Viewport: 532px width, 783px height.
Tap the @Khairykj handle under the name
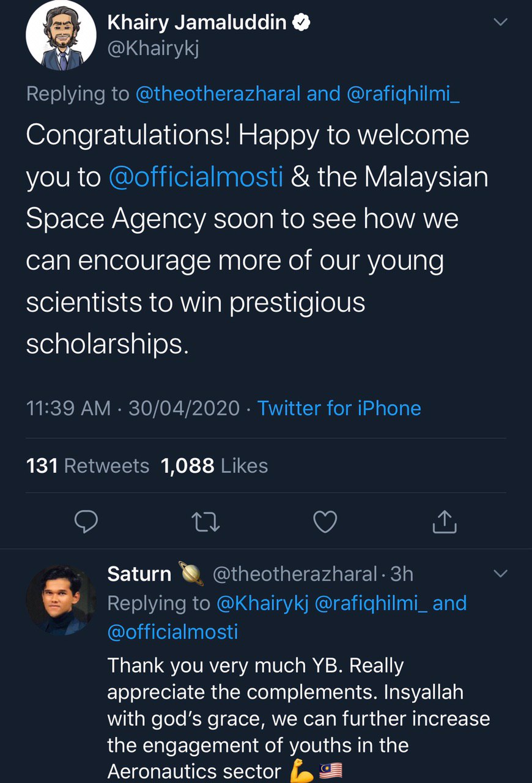[153, 48]
